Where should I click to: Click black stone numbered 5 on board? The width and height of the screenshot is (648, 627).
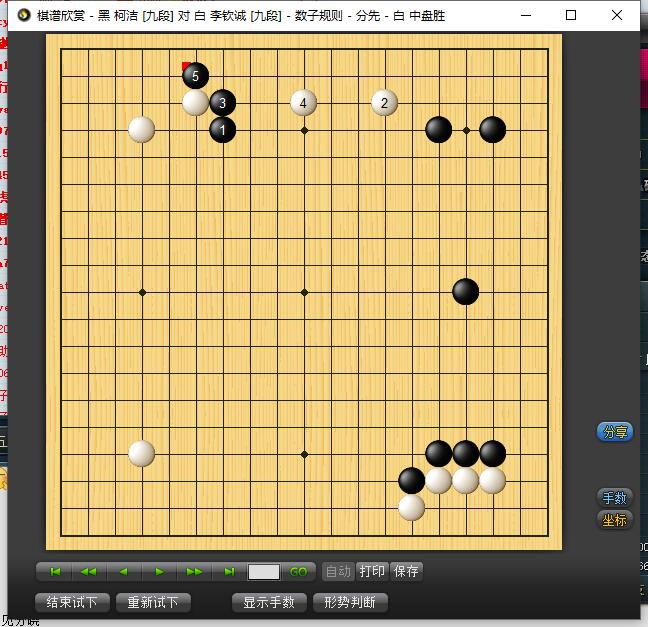[x=195, y=76]
